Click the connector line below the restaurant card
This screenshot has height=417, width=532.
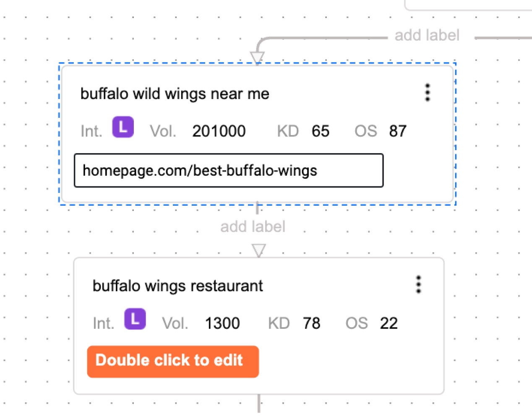pos(259,404)
